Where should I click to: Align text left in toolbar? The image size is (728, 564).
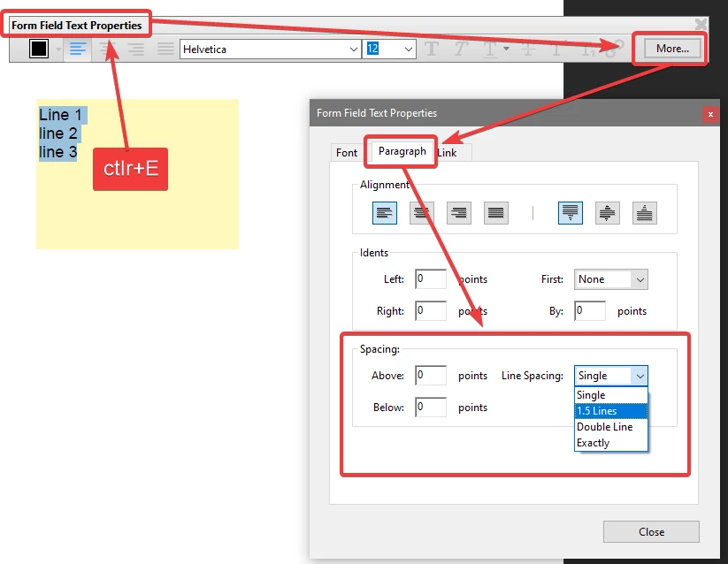78,49
